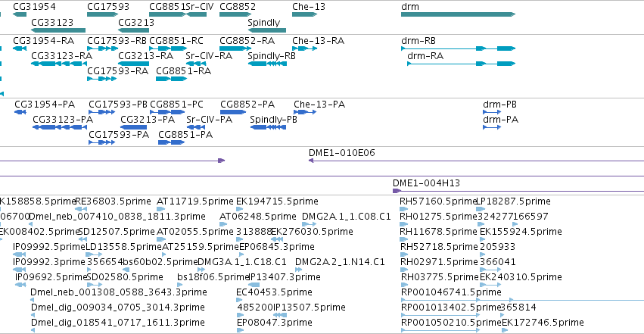Screen dimensions: 644x334
Task: Click the Spindly gene bar glyph
Action: [x=267, y=30]
